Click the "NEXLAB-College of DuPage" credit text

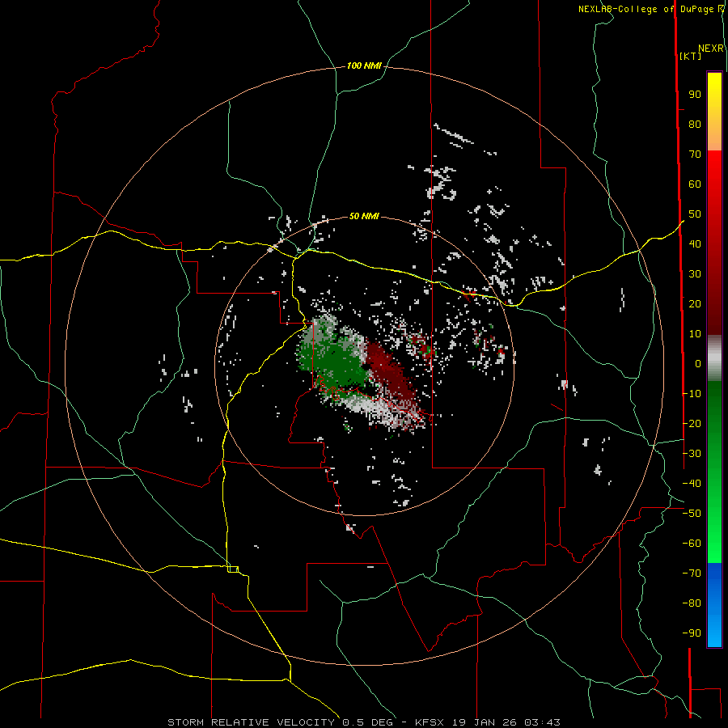point(646,9)
